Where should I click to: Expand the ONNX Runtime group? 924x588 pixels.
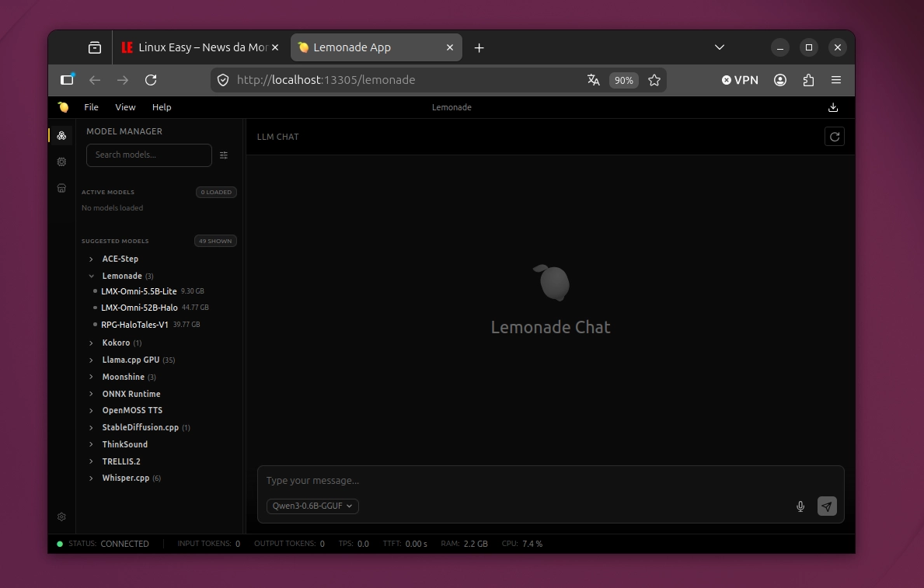[91, 394]
